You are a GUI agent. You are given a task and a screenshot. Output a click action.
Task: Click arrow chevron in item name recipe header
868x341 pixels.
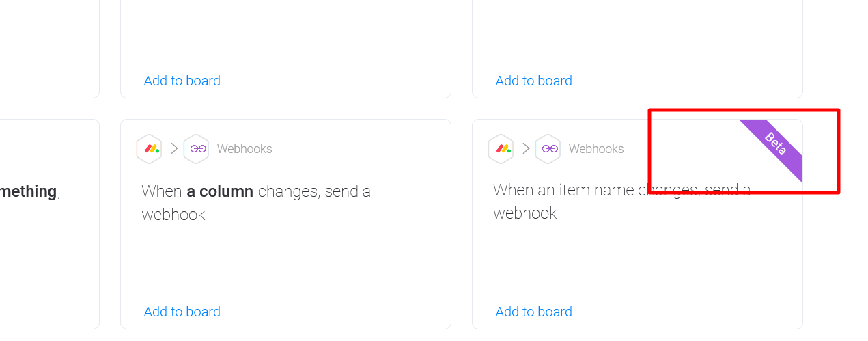[525, 148]
